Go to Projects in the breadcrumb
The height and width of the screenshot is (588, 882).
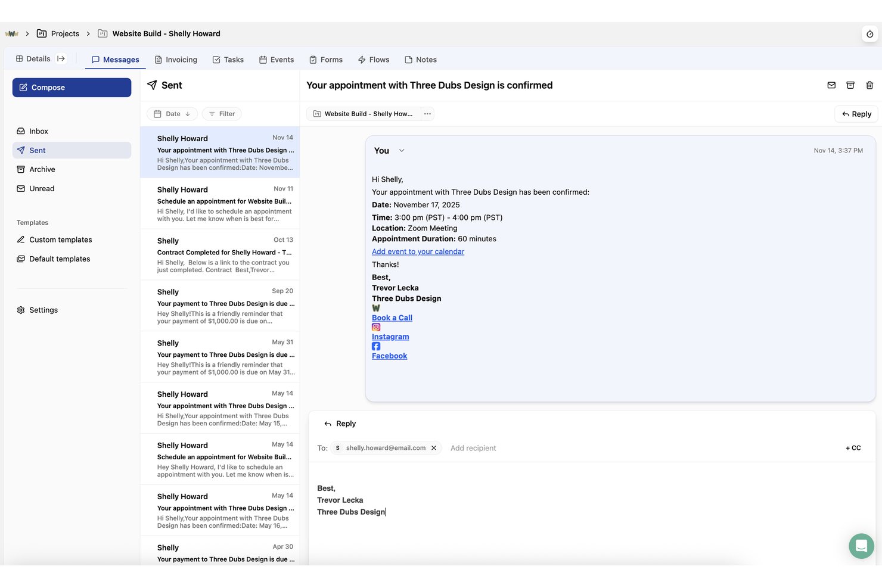(58, 34)
